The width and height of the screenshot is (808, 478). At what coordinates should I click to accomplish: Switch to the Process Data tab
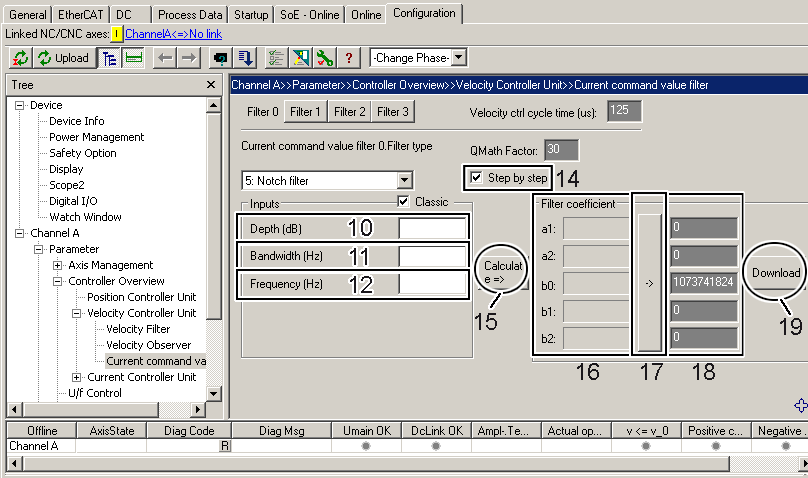(x=190, y=14)
